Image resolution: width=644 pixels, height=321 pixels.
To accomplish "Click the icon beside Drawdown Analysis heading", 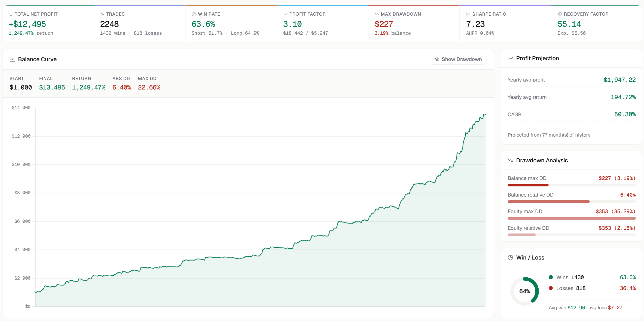I will coord(511,160).
